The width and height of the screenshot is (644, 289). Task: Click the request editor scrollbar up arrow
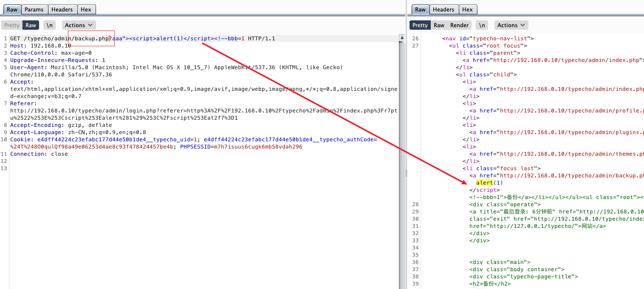pyautogui.click(x=402, y=38)
